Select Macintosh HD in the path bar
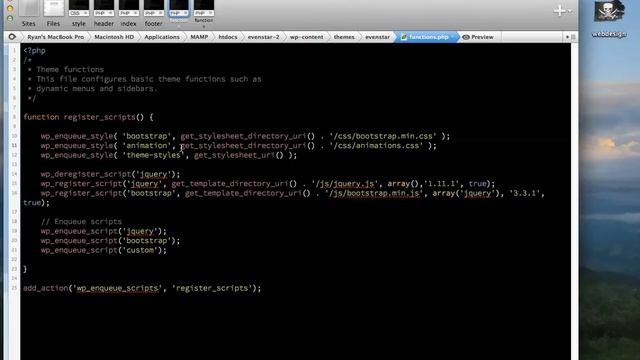 tap(114, 37)
